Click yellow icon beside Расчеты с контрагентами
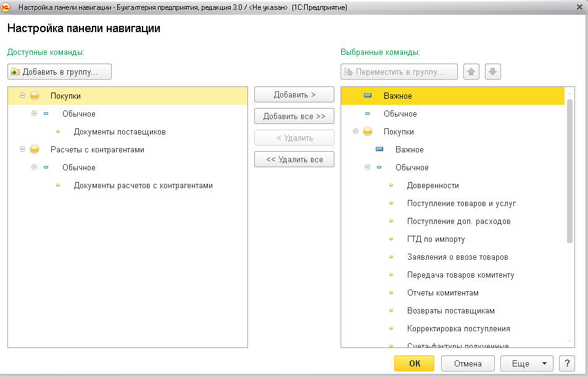Screen dimensions: 588x377 tap(35, 149)
